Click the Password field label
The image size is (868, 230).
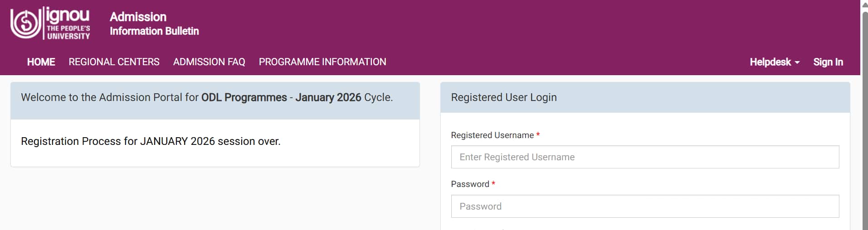point(470,184)
